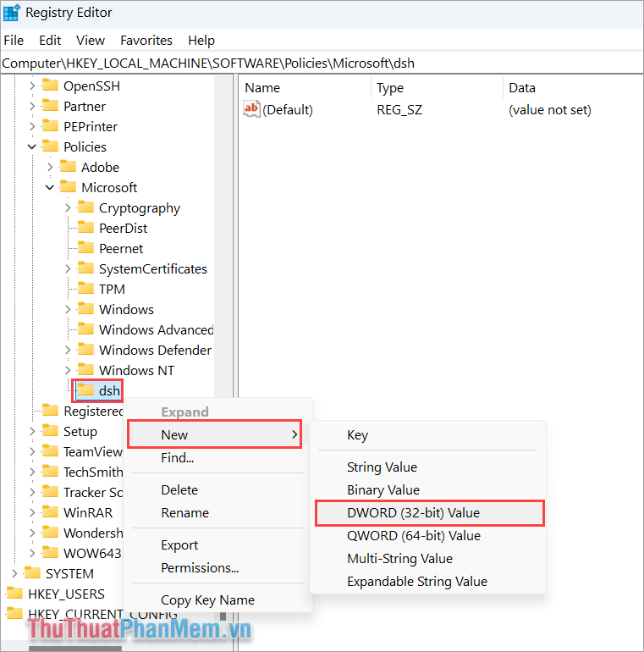Create a new Key from submenu

coord(428,435)
